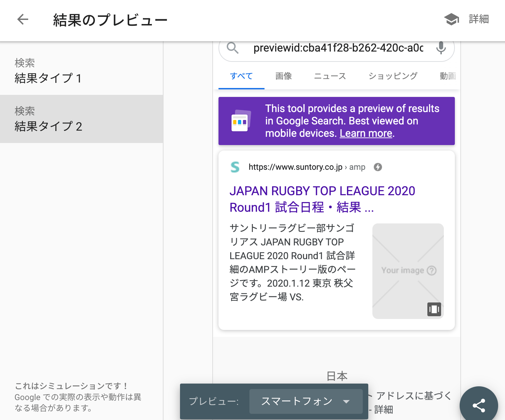Click the help question mark on Your image
The width and height of the screenshot is (505, 420).
pyautogui.click(x=431, y=270)
